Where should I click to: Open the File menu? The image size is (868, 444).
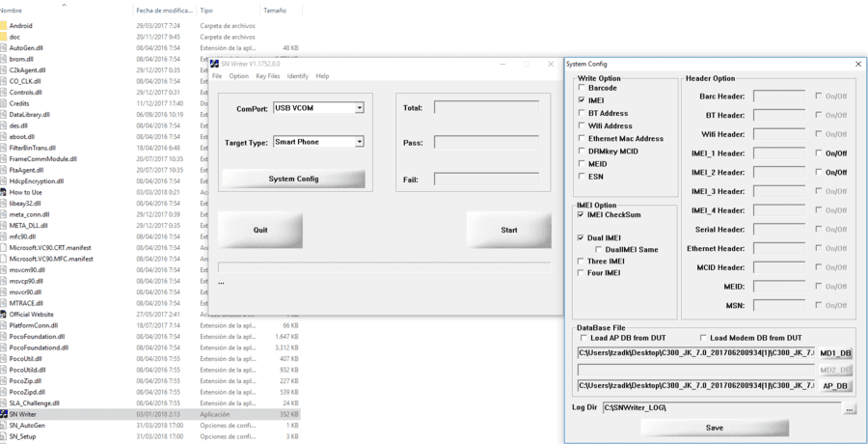[x=217, y=76]
